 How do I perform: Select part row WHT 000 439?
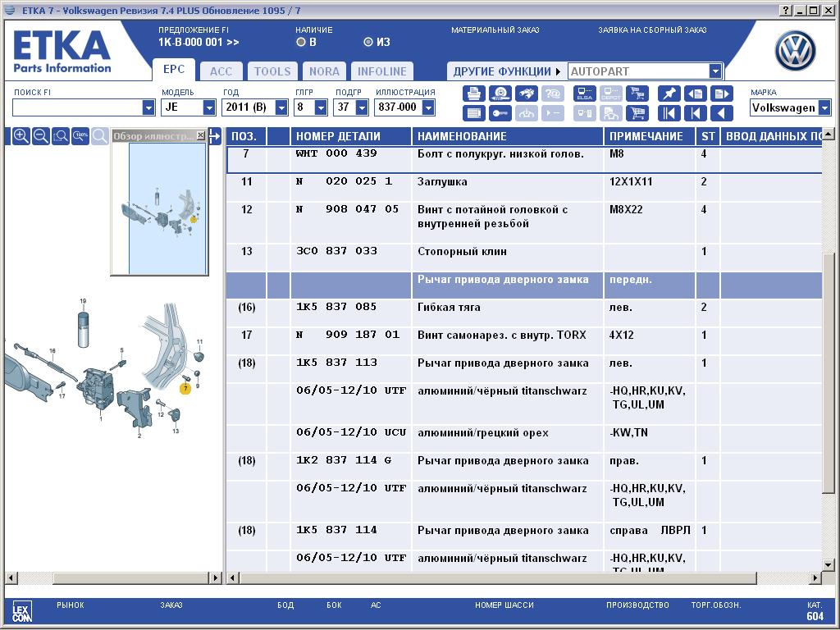point(524,159)
